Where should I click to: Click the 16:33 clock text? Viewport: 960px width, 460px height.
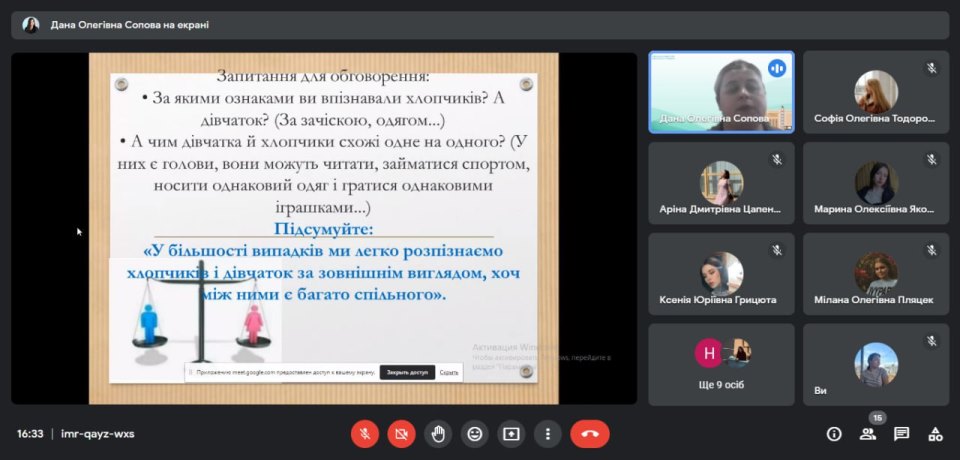(x=30, y=434)
